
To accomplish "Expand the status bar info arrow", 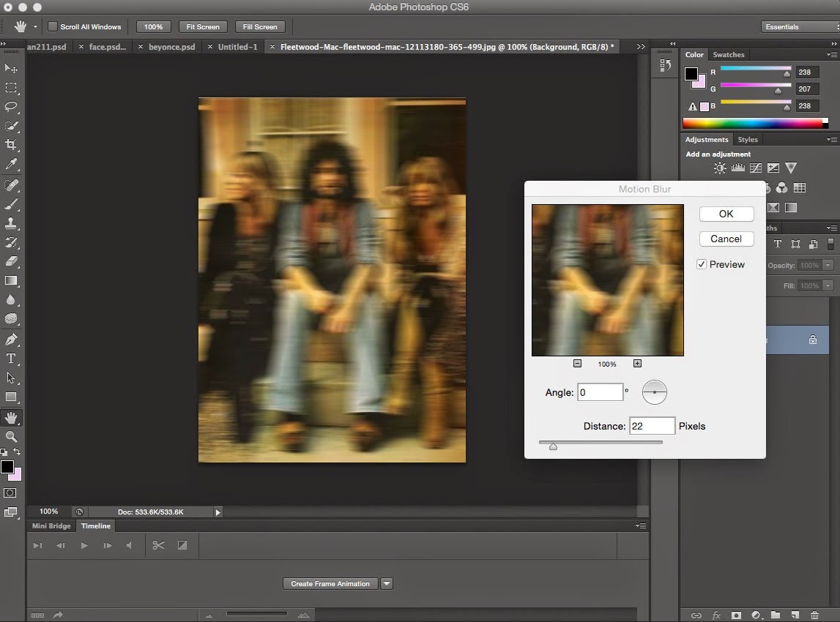I will point(218,512).
